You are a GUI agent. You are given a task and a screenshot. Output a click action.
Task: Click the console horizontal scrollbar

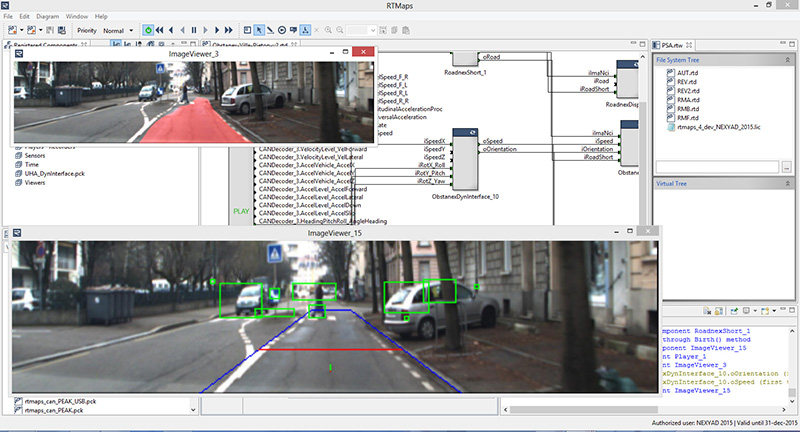tap(645, 409)
